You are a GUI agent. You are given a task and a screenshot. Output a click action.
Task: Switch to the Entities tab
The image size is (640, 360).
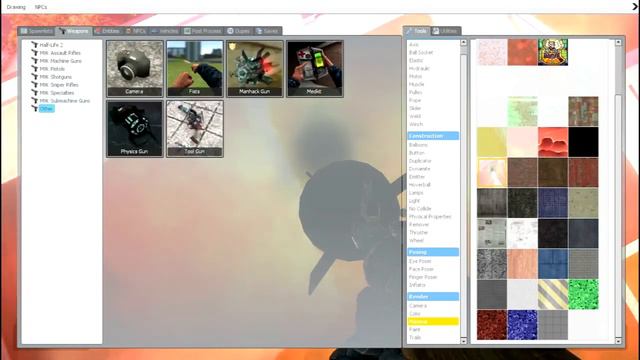coord(107,31)
